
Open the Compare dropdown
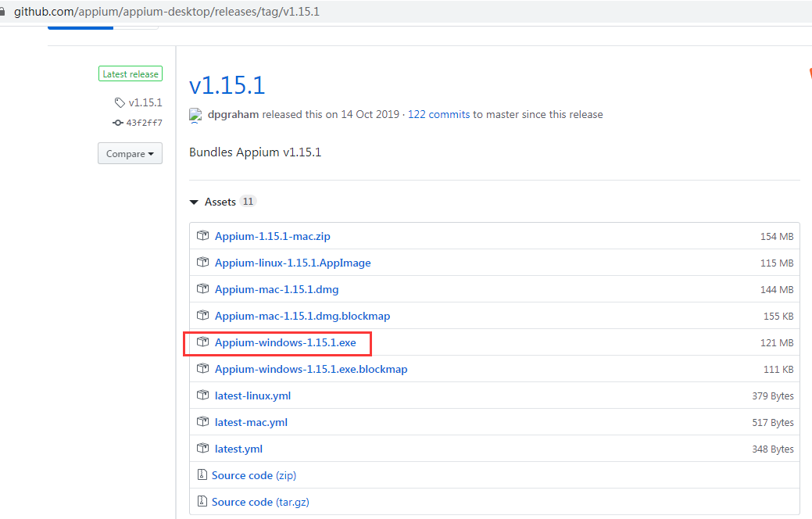130,153
